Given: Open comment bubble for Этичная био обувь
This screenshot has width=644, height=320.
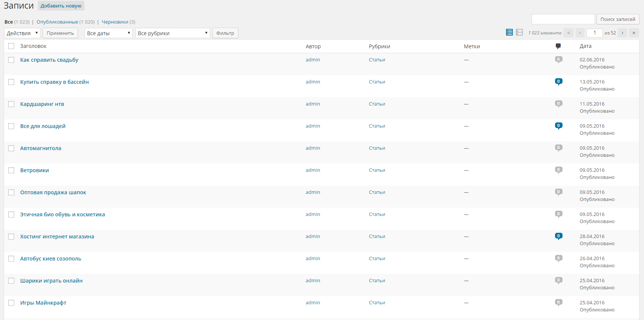Looking at the screenshot, I should (x=558, y=214).
